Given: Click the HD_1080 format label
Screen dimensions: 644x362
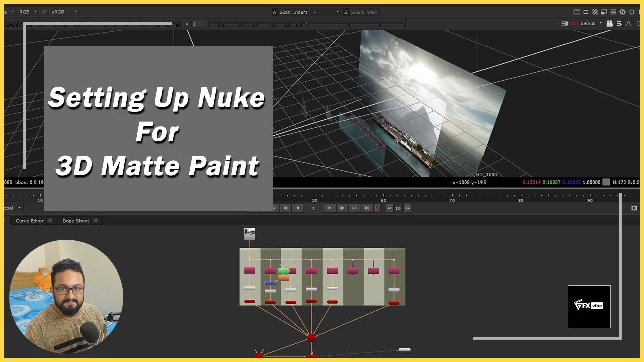Looking at the screenshot, I should pyautogui.click(x=487, y=175).
